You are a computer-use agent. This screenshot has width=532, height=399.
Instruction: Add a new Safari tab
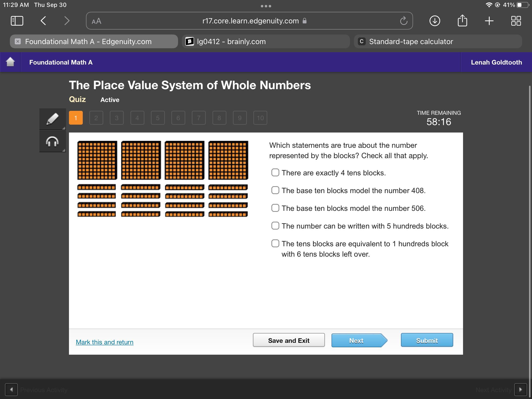click(x=489, y=21)
